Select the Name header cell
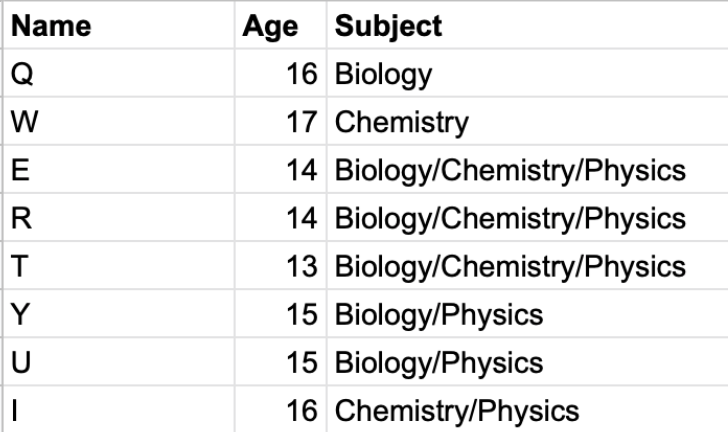The image size is (728, 432). (x=119, y=25)
